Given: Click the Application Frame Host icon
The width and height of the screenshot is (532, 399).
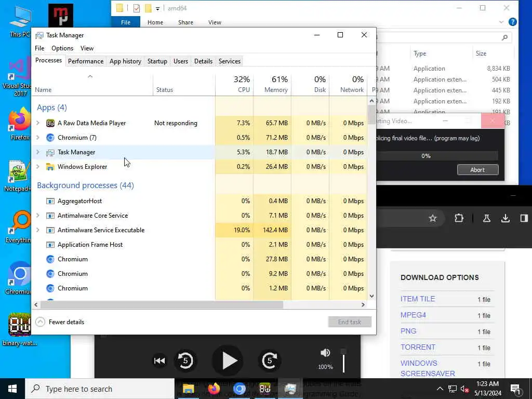Looking at the screenshot, I should click(x=50, y=245).
